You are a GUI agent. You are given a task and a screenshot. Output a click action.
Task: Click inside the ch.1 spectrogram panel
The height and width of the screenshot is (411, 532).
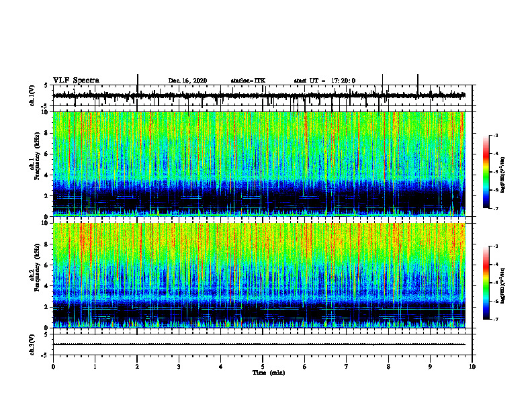[259, 164]
